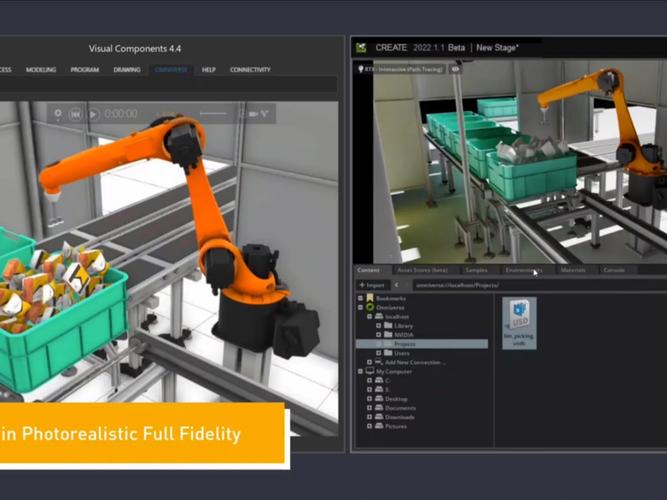This screenshot has width=667, height=500.
Task: Open the RTX Interactive (Path Tracing) renderer dropdown
Action: 401,69
